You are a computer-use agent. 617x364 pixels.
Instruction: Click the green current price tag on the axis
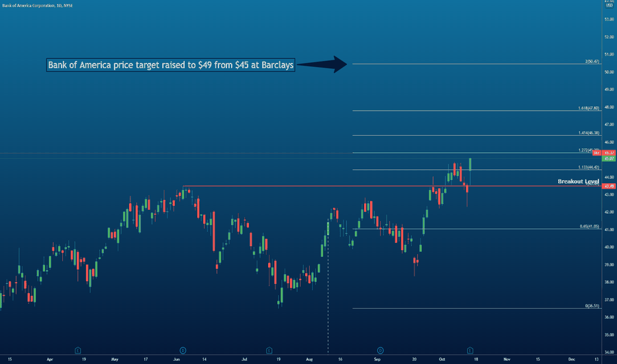[609, 159]
